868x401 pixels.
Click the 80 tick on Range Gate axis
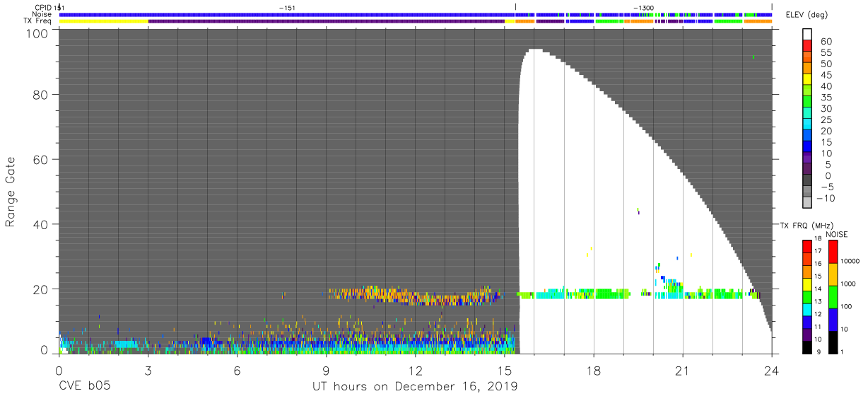point(40,95)
